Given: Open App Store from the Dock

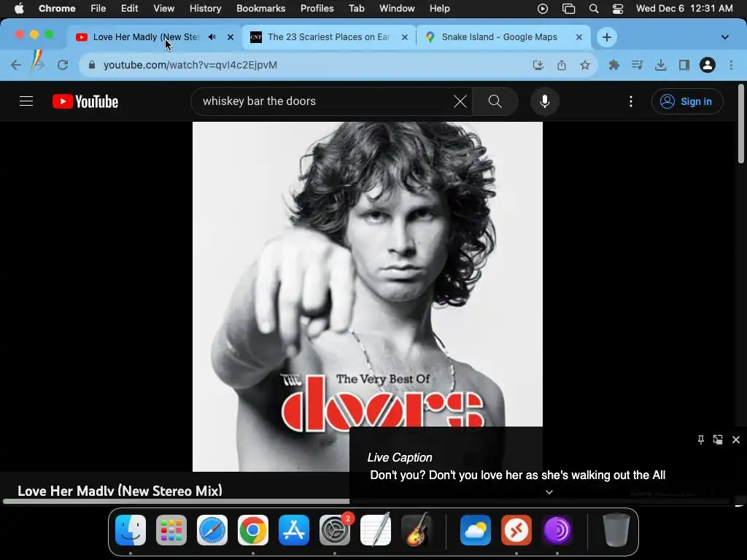Looking at the screenshot, I should pyautogui.click(x=293, y=529).
